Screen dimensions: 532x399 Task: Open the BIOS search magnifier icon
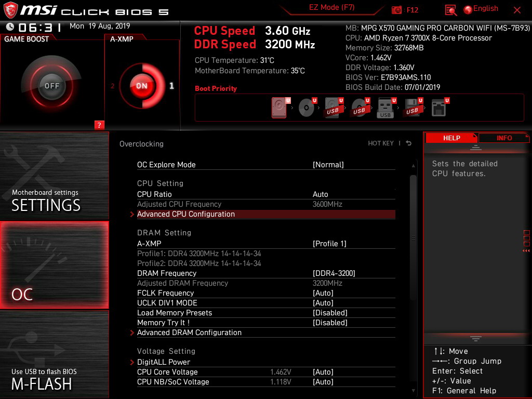click(450, 10)
